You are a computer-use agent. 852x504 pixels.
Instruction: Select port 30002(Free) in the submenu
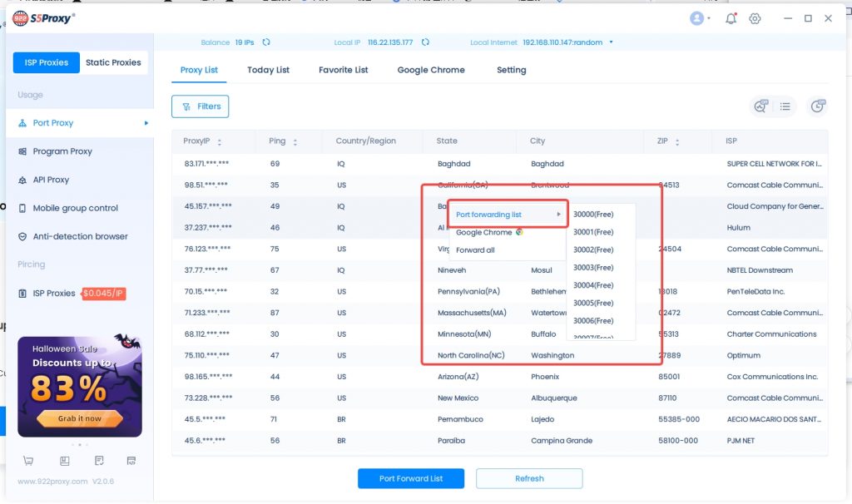(601, 250)
